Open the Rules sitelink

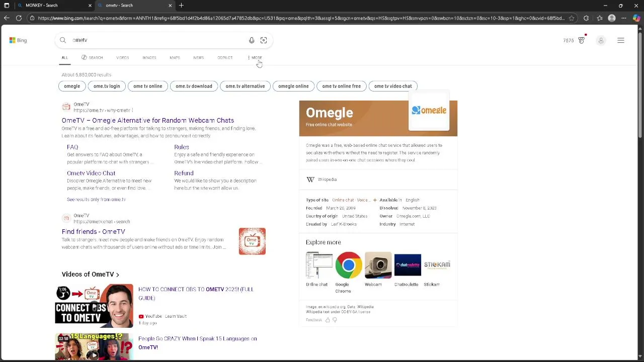(x=182, y=147)
